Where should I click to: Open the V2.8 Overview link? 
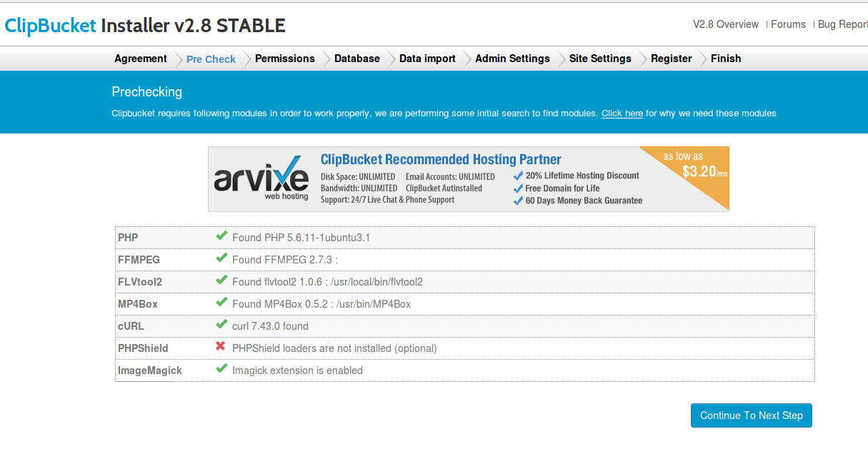pos(726,24)
